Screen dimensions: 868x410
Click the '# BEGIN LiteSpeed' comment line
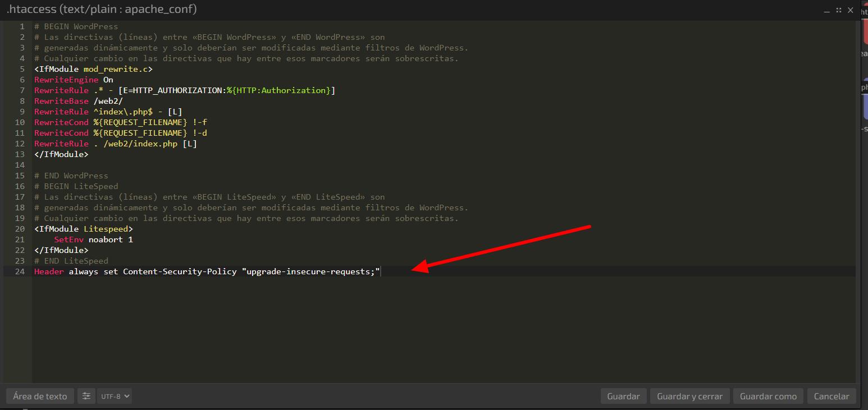click(x=76, y=186)
